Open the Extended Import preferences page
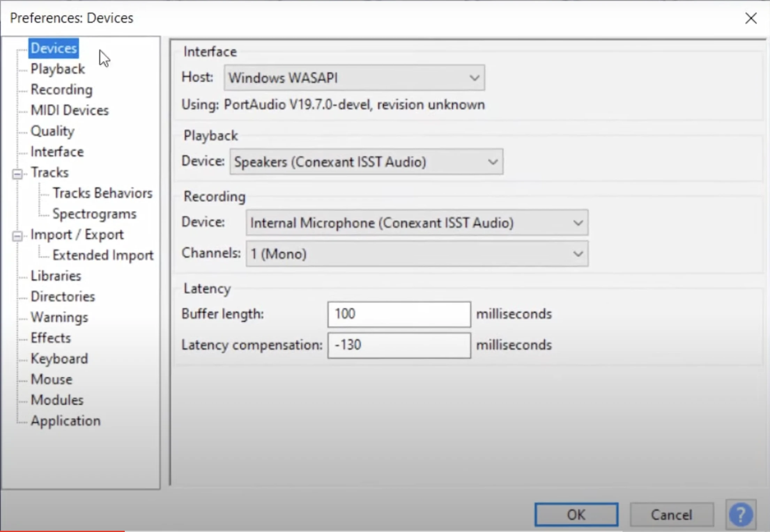The height and width of the screenshot is (532, 770). click(102, 255)
